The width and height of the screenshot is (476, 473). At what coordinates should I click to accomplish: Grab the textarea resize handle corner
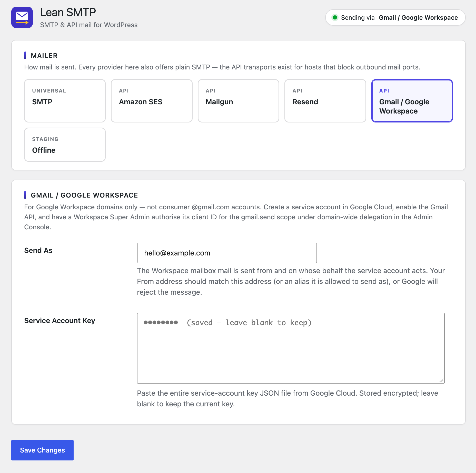tap(441, 380)
